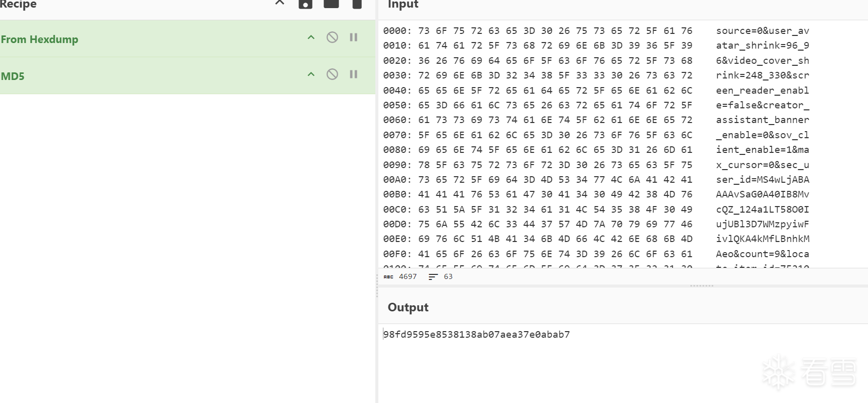Click the line count icon below Input

point(433,276)
